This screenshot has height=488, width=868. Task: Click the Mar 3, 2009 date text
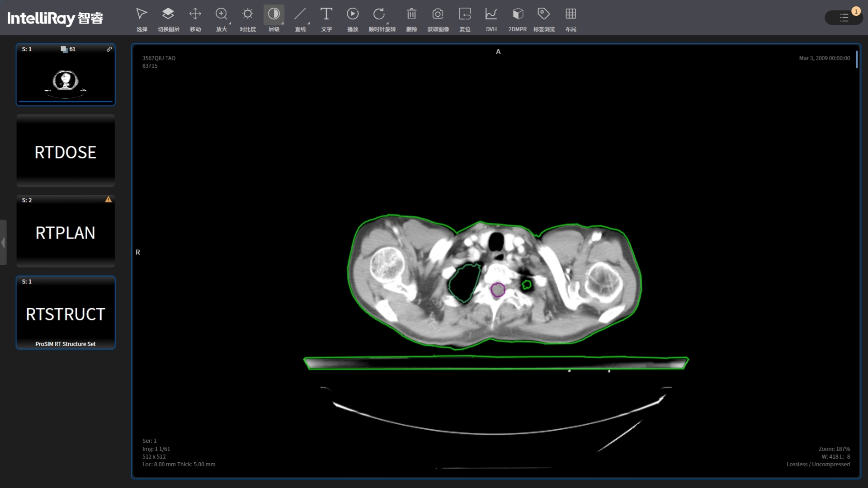click(824, 58)
